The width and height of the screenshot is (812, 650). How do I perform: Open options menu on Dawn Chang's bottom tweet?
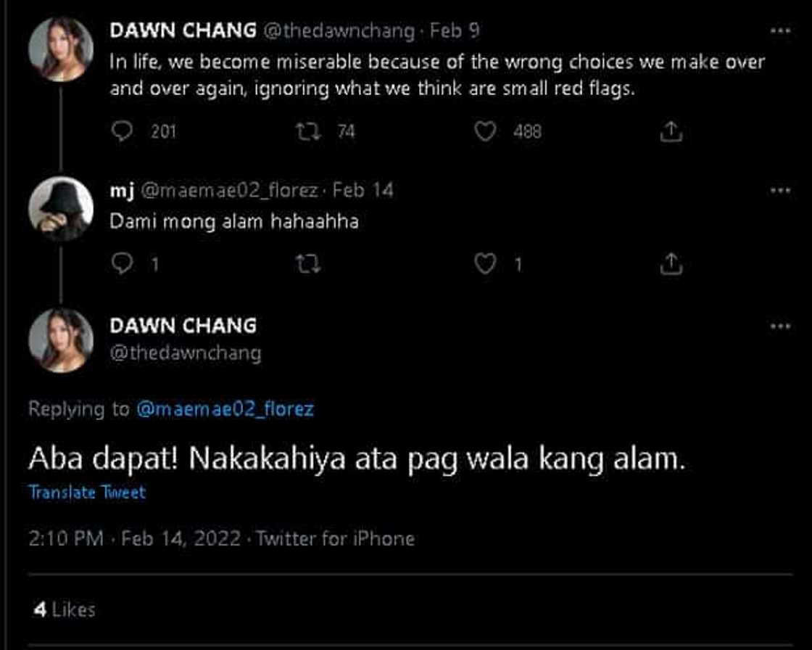click(x=779, y=326)
